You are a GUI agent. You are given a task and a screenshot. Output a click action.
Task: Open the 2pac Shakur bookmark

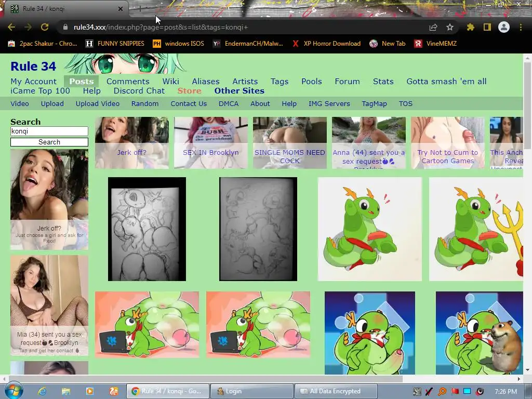(43, 44)
